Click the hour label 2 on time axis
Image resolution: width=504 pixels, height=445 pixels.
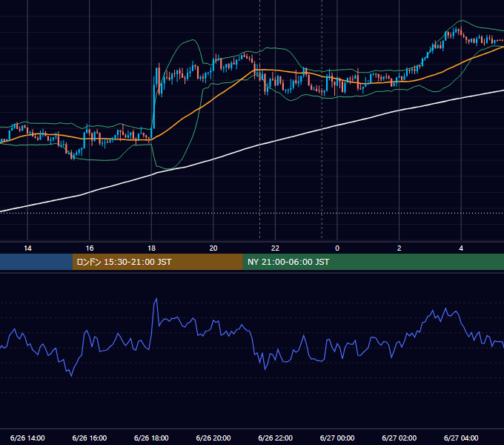[x=399, y=248]
